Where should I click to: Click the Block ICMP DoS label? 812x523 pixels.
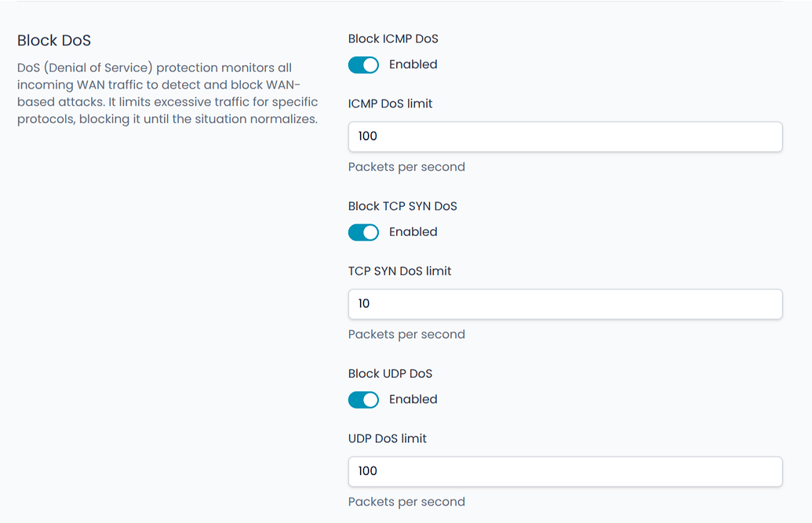(x=393, y=39)
